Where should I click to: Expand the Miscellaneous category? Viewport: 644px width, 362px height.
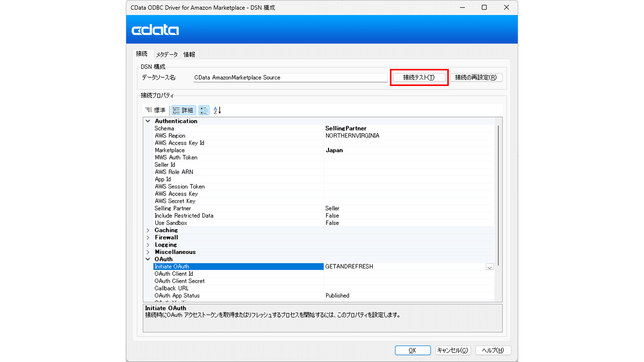(148, 252)
